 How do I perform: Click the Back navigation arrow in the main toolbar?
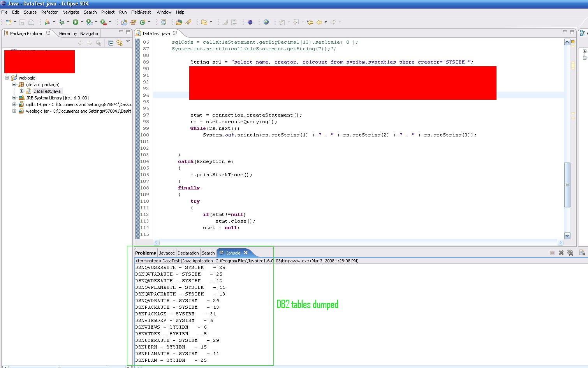(319, 22)
